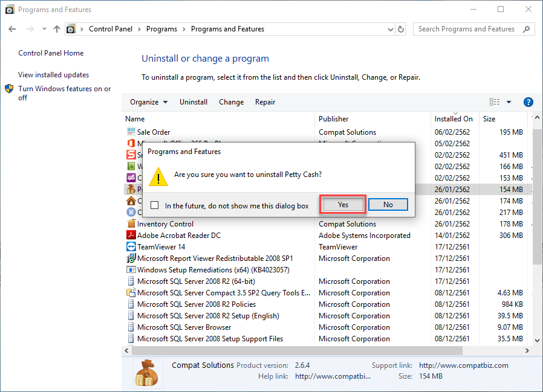Click the 14/01/2562 installed date

pyautogui.click(x=452, y=236)
